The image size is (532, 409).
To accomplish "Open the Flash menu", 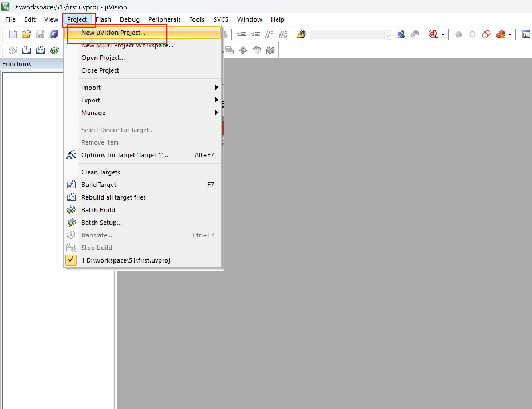I will [x=103, y=19].
